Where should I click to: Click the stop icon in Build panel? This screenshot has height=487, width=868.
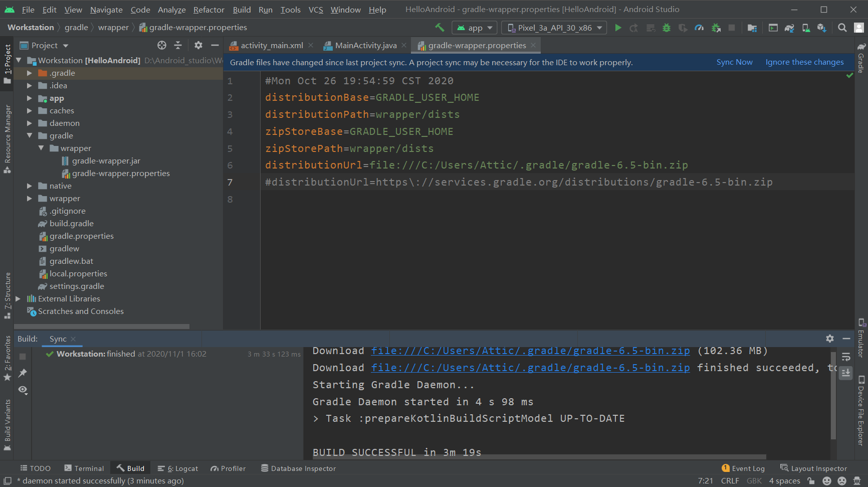pos(23,356)
